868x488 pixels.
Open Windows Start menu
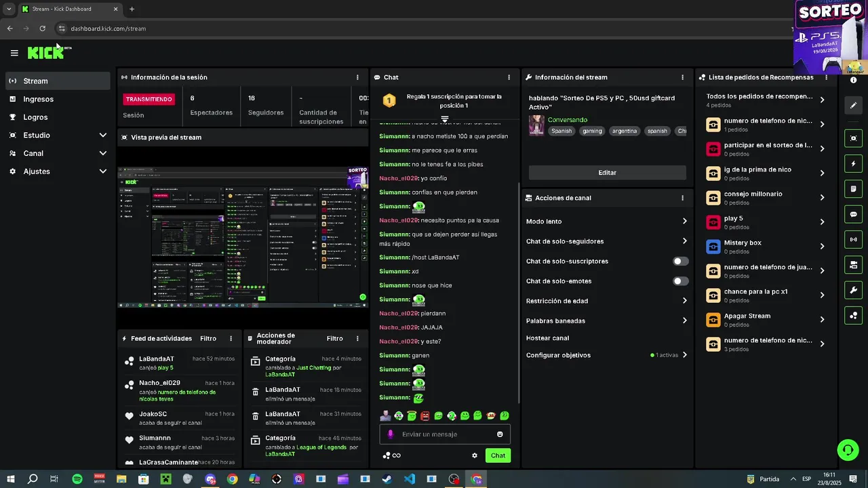click(10, 479)
